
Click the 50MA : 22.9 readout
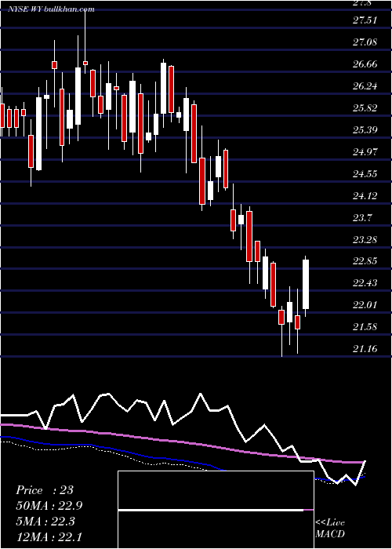(x=49, y=506)
